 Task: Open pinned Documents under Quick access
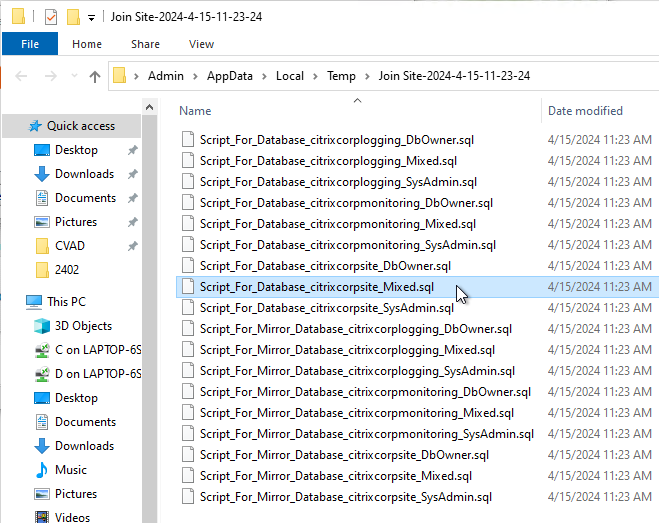coord(85,198)
